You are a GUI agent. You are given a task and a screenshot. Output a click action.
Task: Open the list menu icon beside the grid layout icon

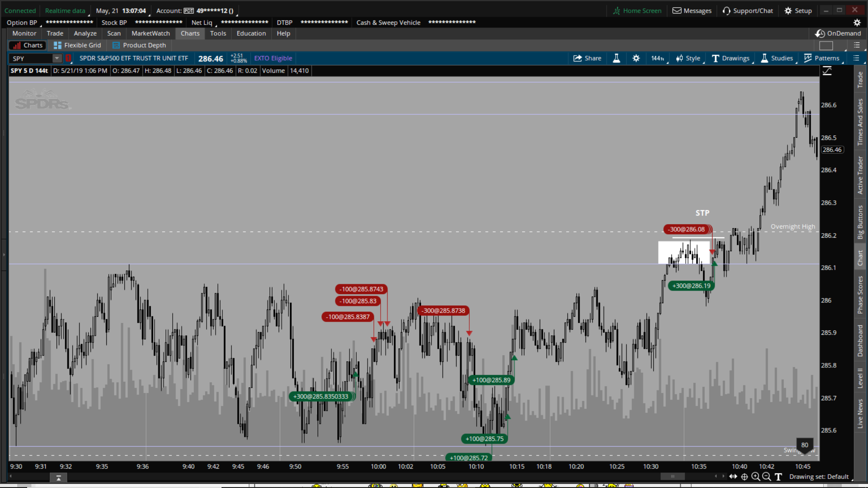click(x=857, y=45)
